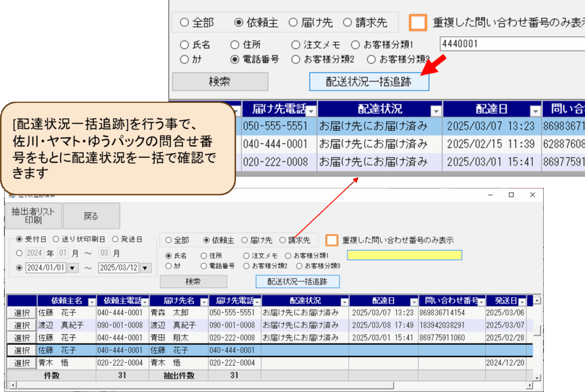585x392 pixels.
Task: Open the 依頼主名 column filter arrow
Action: pos(90,301)
